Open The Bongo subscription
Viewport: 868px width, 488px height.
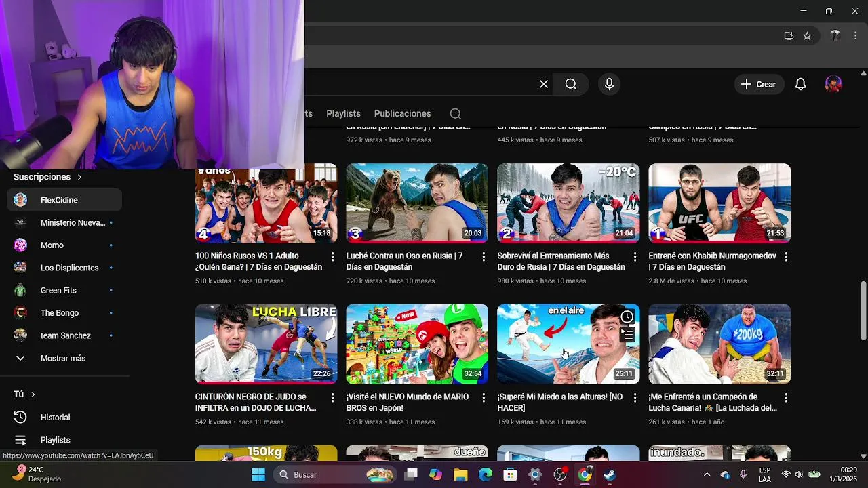coord(64,313)
